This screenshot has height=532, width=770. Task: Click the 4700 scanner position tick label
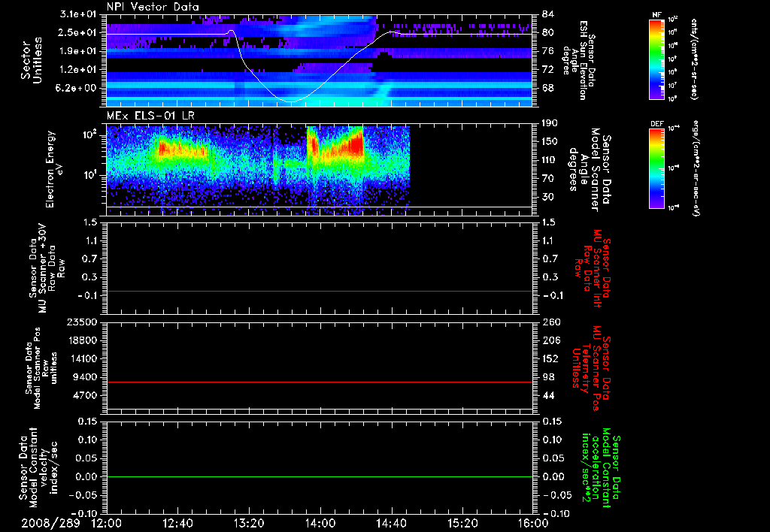[84, 395]
